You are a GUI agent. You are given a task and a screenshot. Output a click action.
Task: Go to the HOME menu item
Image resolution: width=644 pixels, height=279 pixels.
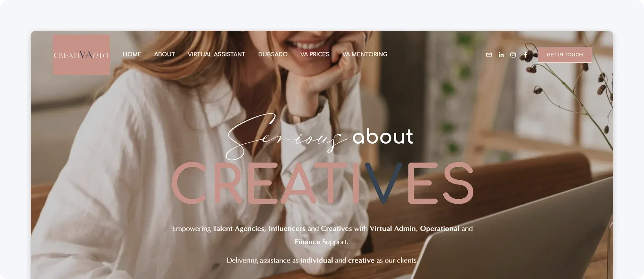tap(132, 54)
